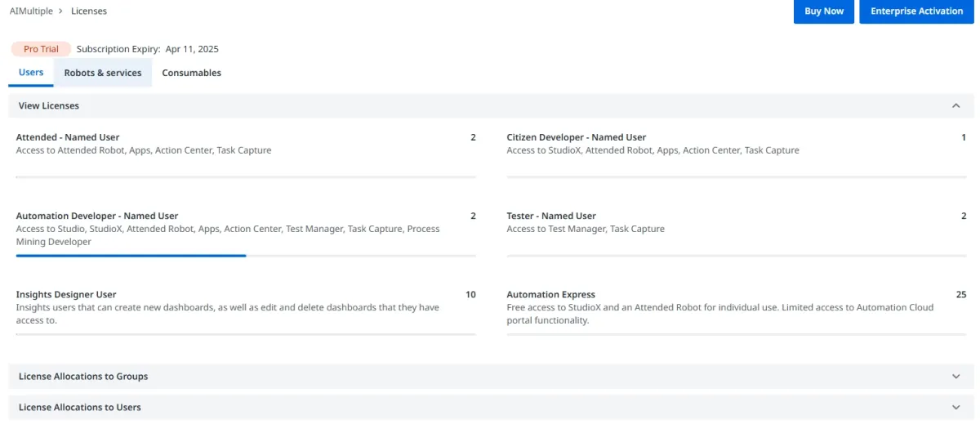The height and width of the screenshot is (433, 980).
Task: Click Automation Express usage bar
Action: 737,334
